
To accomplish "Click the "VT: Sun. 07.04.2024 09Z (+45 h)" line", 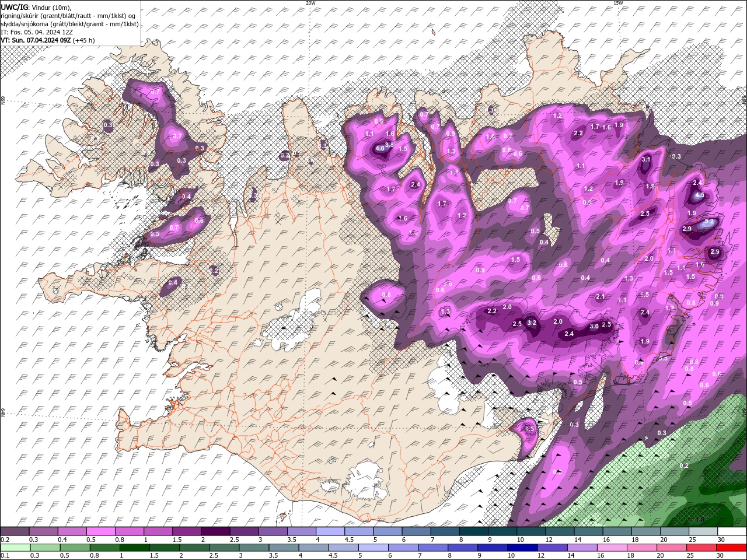I will coord(47,40).
